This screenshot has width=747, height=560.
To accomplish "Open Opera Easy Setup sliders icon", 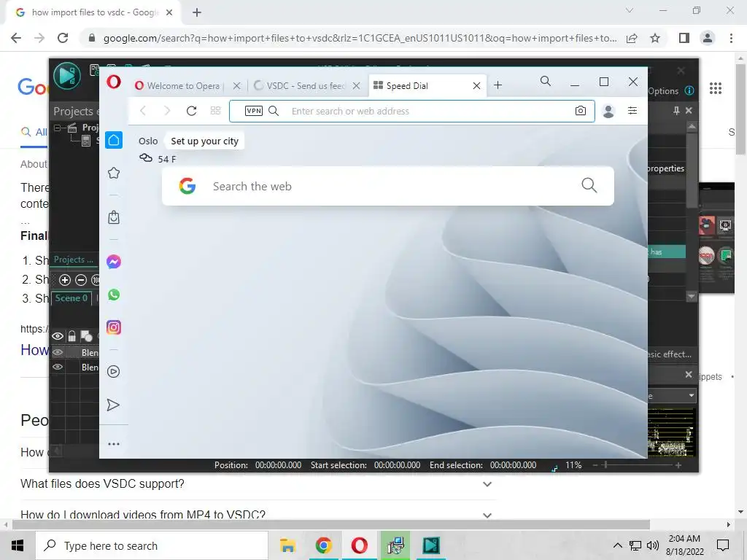I will pyautogui.click(x=632, y=111).
